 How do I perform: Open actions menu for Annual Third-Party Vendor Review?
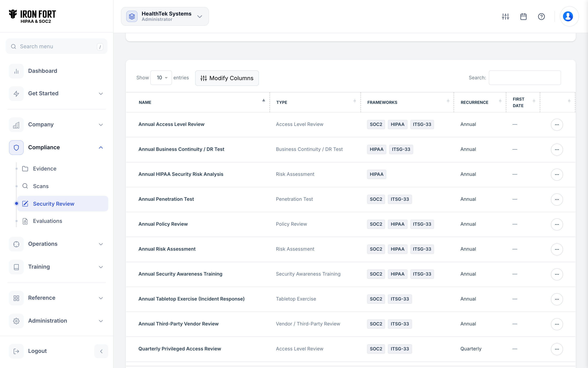pyautogui.click(x=557, y=324)
